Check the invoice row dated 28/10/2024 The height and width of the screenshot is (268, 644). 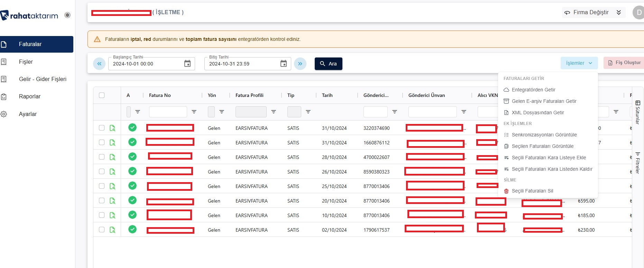tap(102, 157)
